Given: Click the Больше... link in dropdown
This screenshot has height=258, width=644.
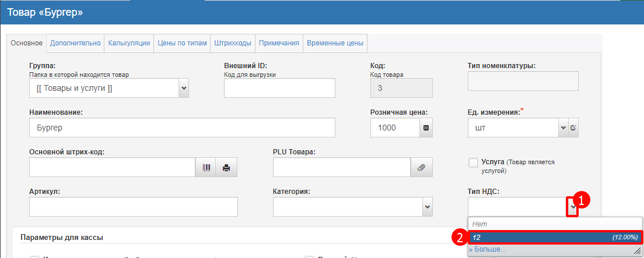Looking at the screenshot, I should pyautogui.click(x=489, y=250).
